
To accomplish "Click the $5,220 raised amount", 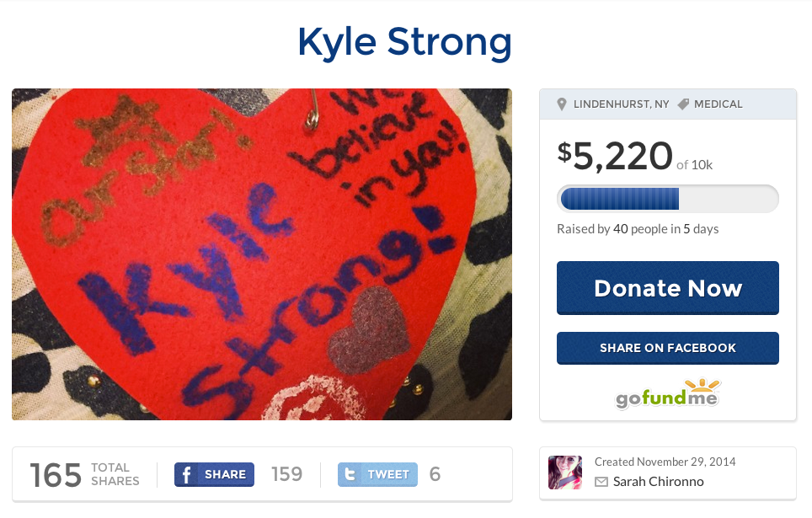I will pyautogui.click(x=615, y=156).
